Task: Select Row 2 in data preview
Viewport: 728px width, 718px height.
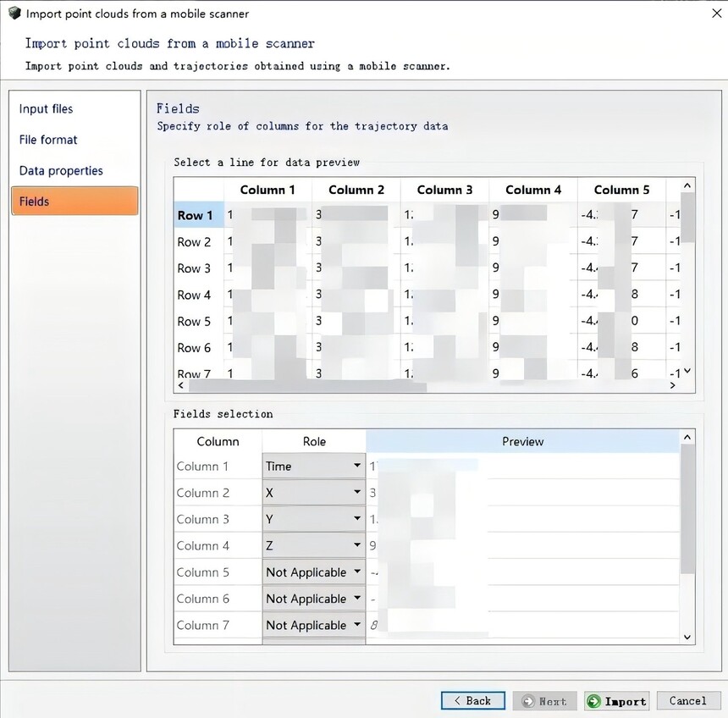Action: [x=199, y=241]
